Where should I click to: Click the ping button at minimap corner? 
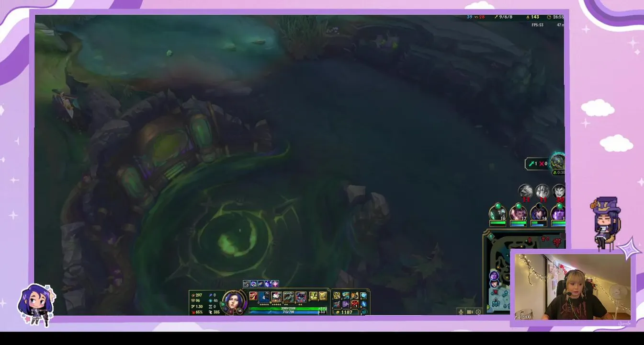(491, 237)
